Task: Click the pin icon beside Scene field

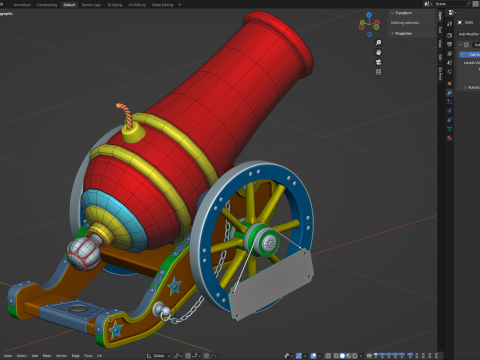Action: pyautogui.click(x=469, y=4)
